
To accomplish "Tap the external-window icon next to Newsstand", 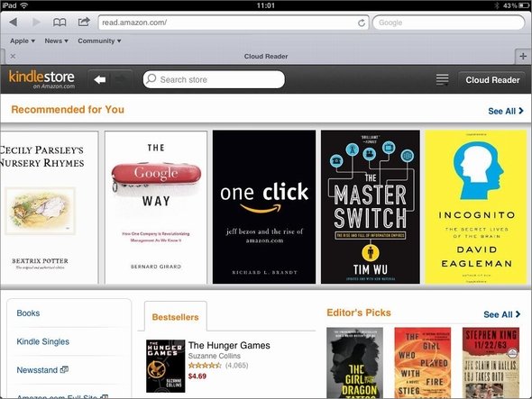I will coord(64,369).
